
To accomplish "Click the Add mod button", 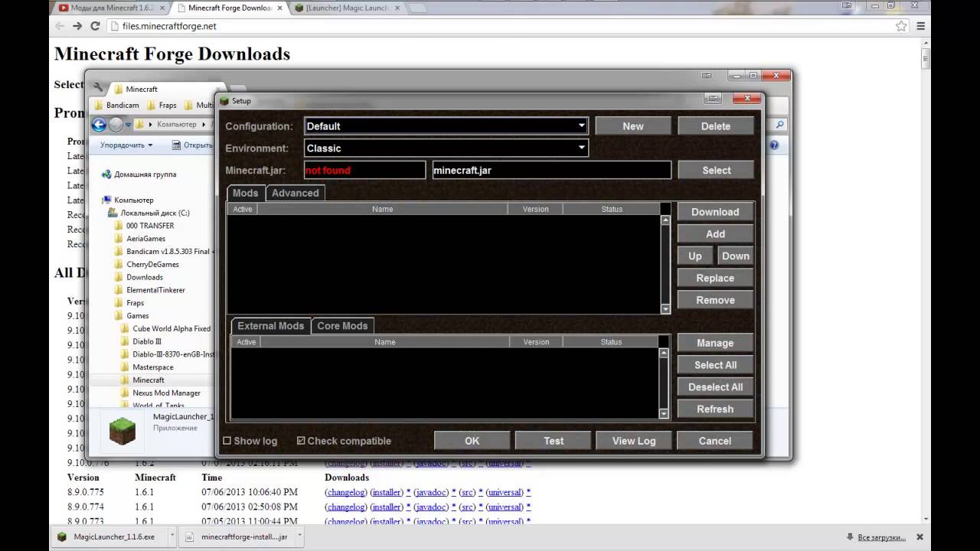I will click(715, 234).
